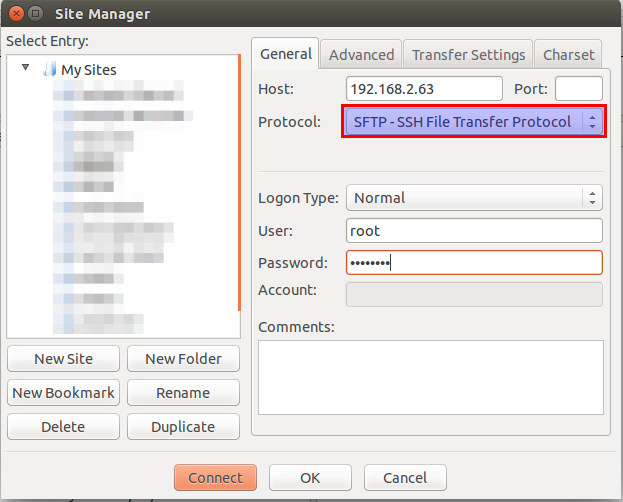The width and height of the screenshot is (623, 502).
Task: Create a New Site
Action: (63, 359)
